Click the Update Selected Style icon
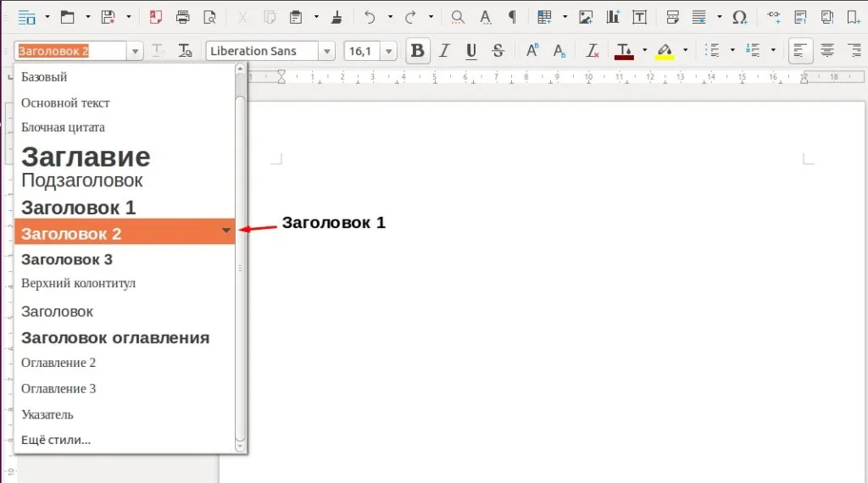 tap(158, 51)
